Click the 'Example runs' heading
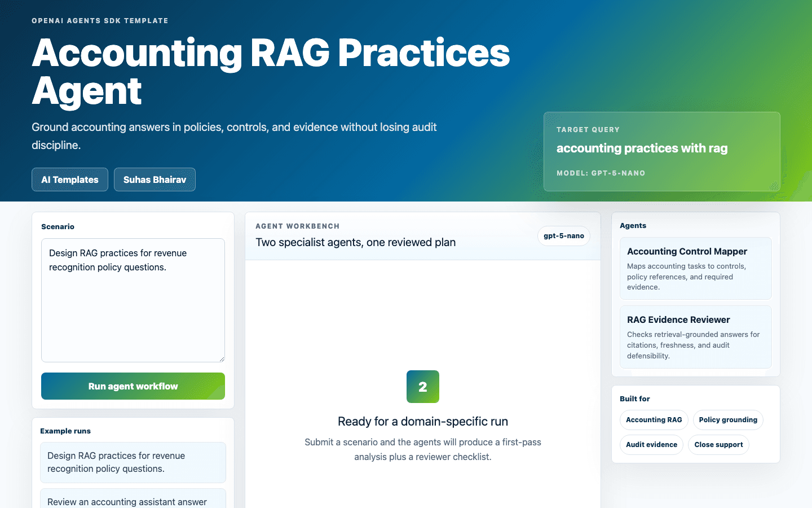Screen dimensions: 812x508 click(x=65, y=431)
